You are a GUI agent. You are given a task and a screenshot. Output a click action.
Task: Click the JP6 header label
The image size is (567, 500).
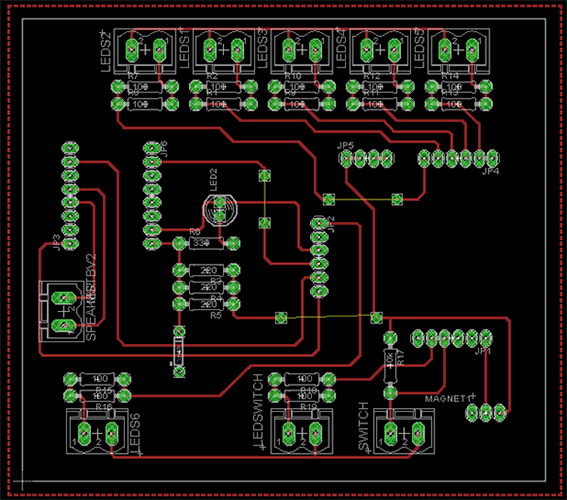(163, 149)
